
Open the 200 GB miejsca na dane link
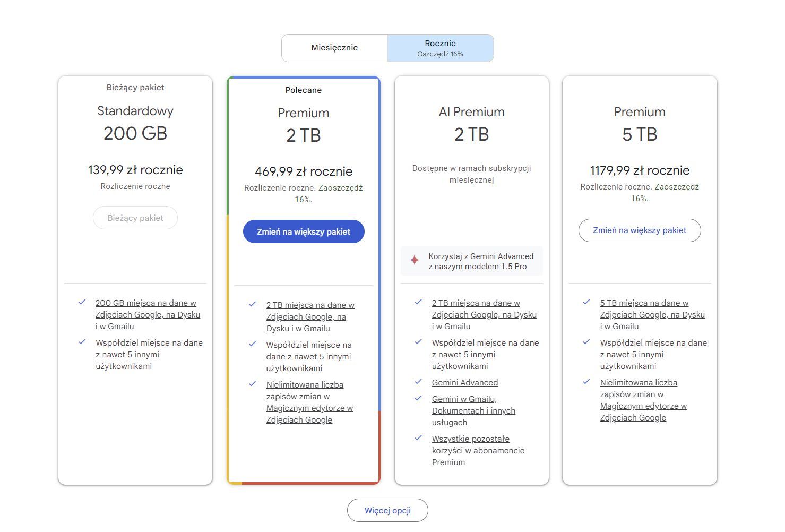click(x=148, y=314)
